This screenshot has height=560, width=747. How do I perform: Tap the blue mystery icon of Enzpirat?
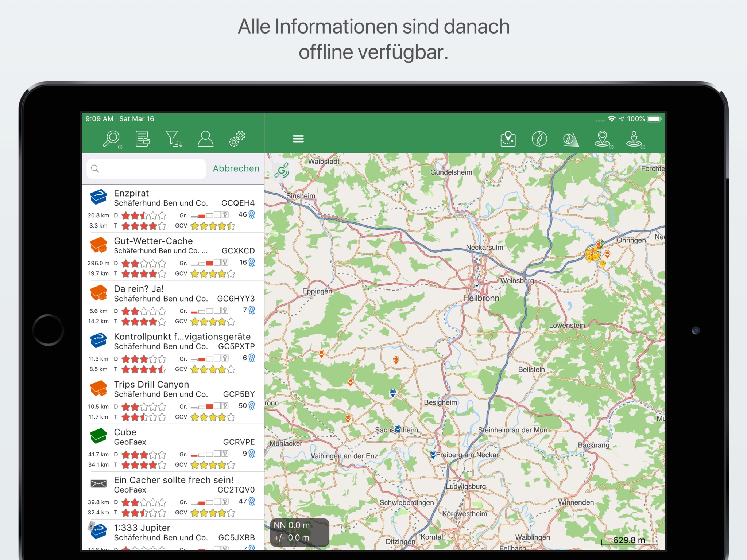click(98, 197)
